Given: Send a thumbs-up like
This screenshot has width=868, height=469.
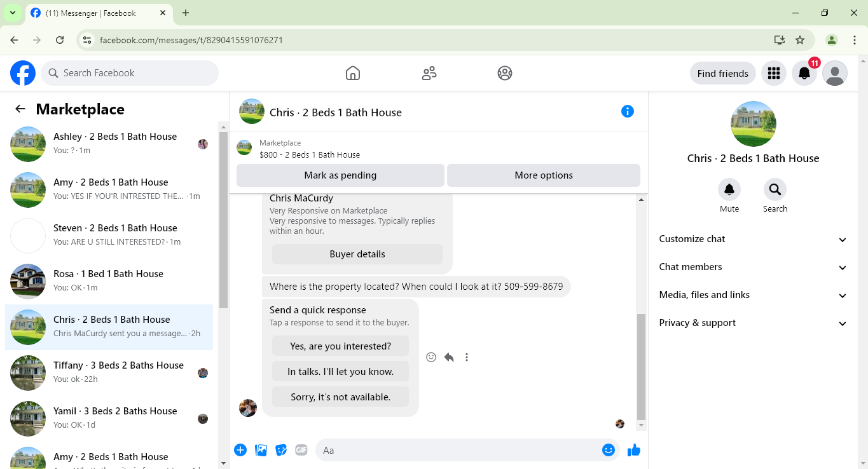Looking at the screenshot, I should (634, 451).
